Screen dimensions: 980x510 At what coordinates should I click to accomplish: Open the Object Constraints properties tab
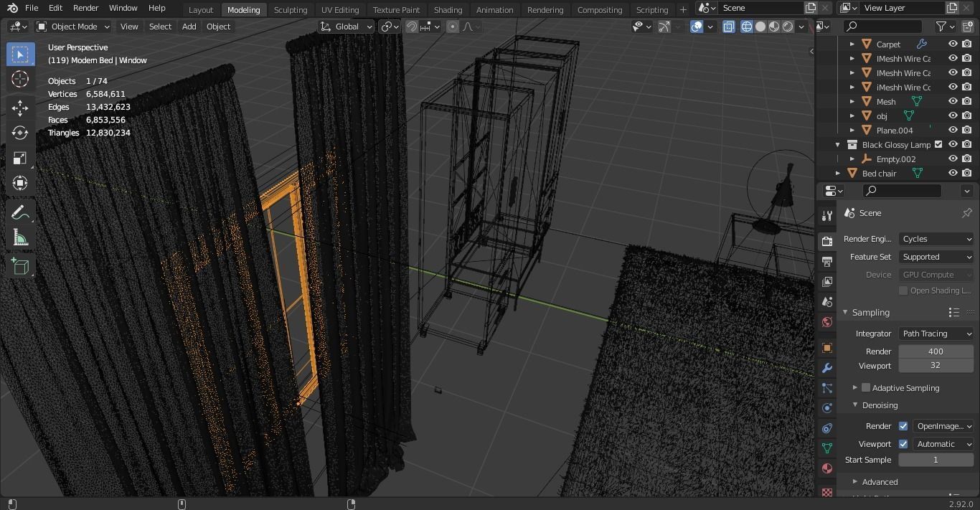[827, 428]
